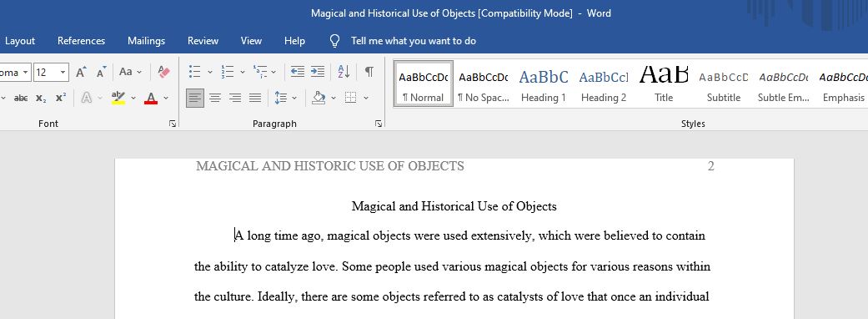Expand numbering library dropdown arrow
The height and width of the screenshot is (319, 868).
coord(243,72)
